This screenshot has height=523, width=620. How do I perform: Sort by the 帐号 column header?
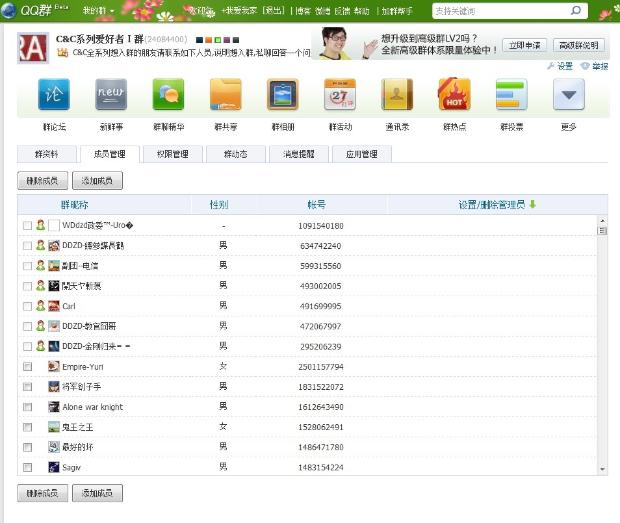[x=316, y=204]
